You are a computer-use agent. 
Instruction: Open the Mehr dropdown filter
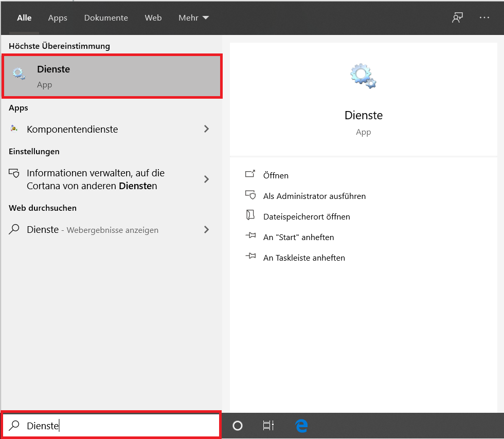[x=193, y=17]
